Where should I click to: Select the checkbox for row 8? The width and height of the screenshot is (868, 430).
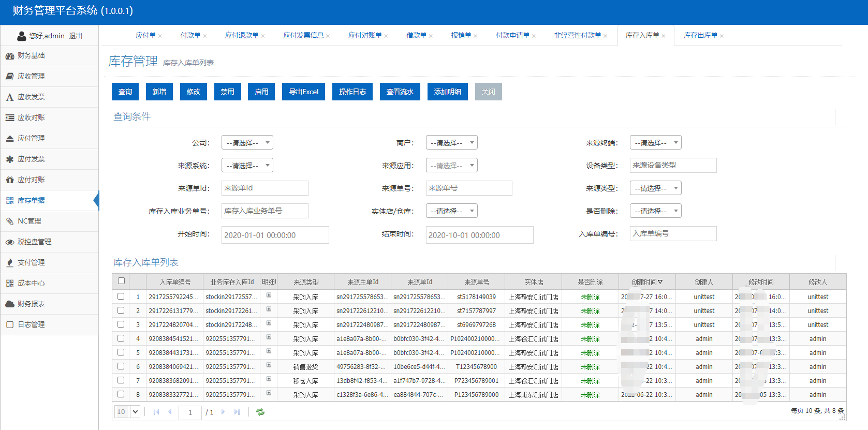(x=121, y=394)
